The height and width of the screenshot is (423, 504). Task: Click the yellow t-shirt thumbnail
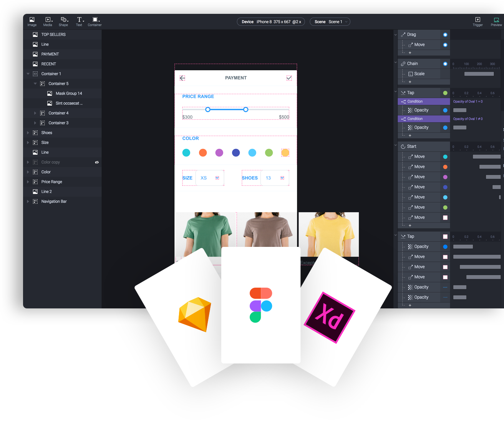click(329, 235)
